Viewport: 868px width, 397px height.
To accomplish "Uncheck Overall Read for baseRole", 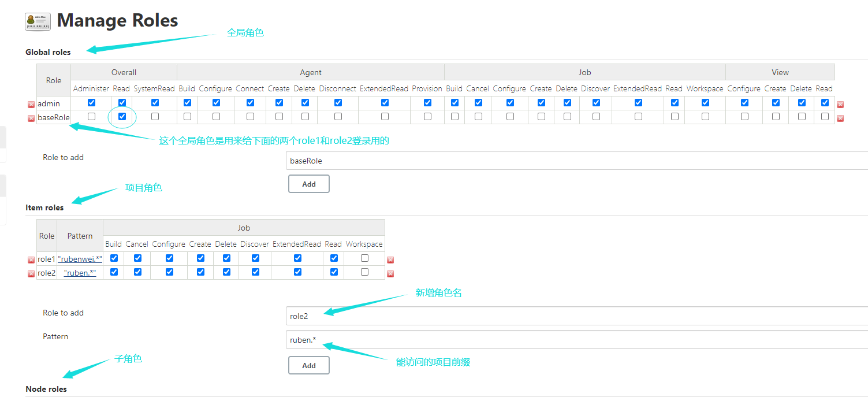I will (122, 117).
